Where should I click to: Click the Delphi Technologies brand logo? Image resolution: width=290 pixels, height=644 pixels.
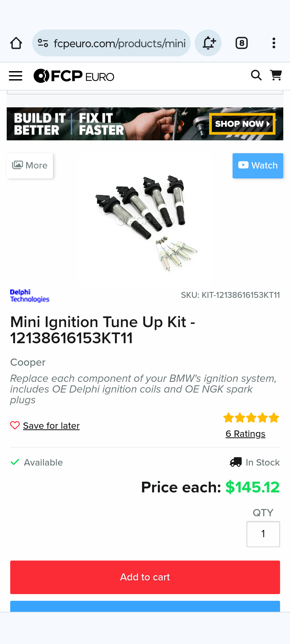[30, 296]
